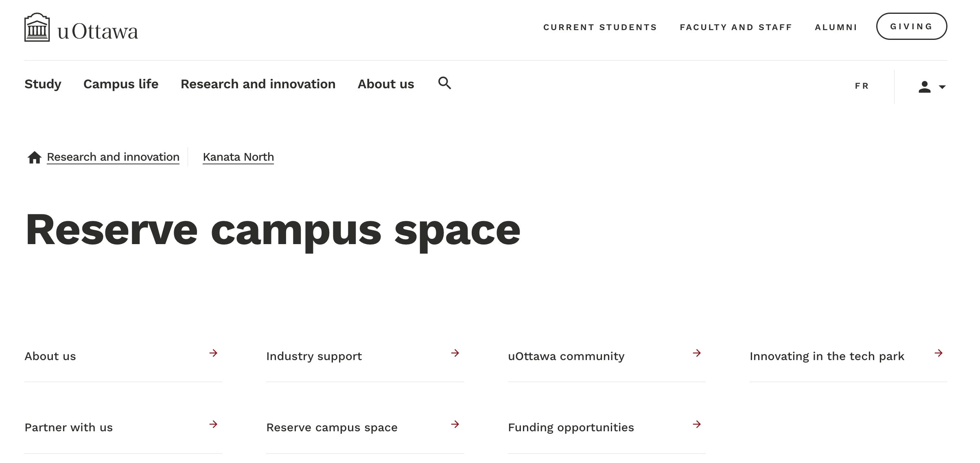Switch the language to FR
Image resolution: width=980 pixels, height=463 pixels.
[862, 86]
